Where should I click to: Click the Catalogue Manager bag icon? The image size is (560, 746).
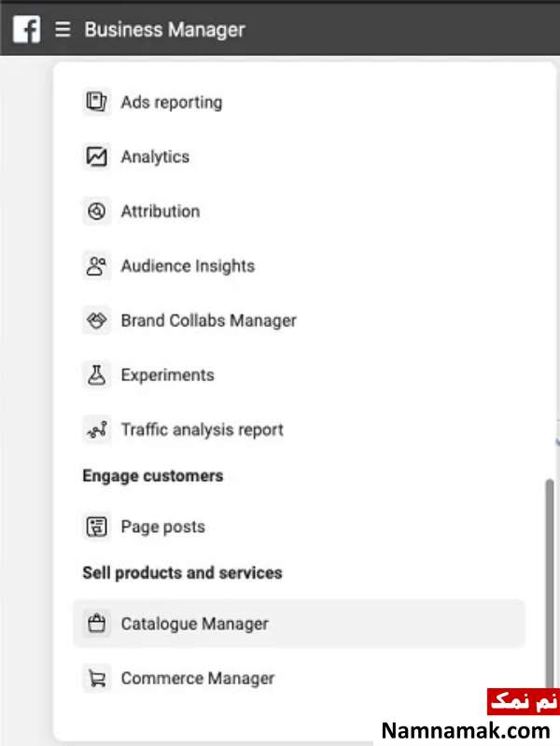[96, 624]
